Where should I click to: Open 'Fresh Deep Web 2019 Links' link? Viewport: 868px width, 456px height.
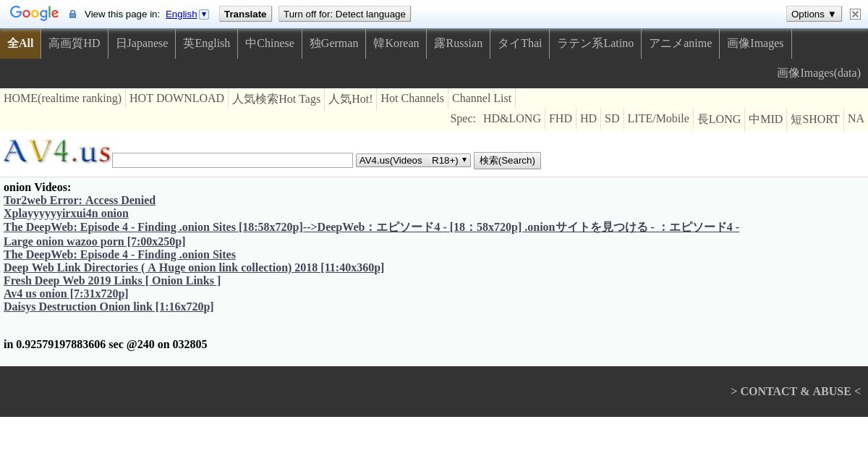click(112, 281)
